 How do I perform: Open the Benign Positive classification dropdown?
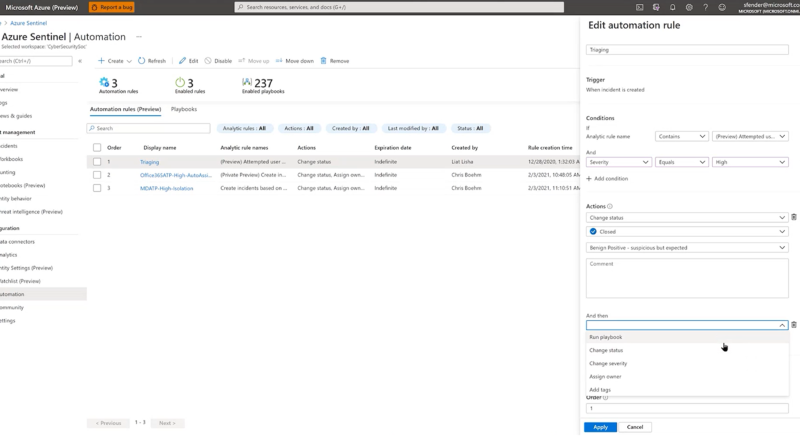(x=687, y=248)
